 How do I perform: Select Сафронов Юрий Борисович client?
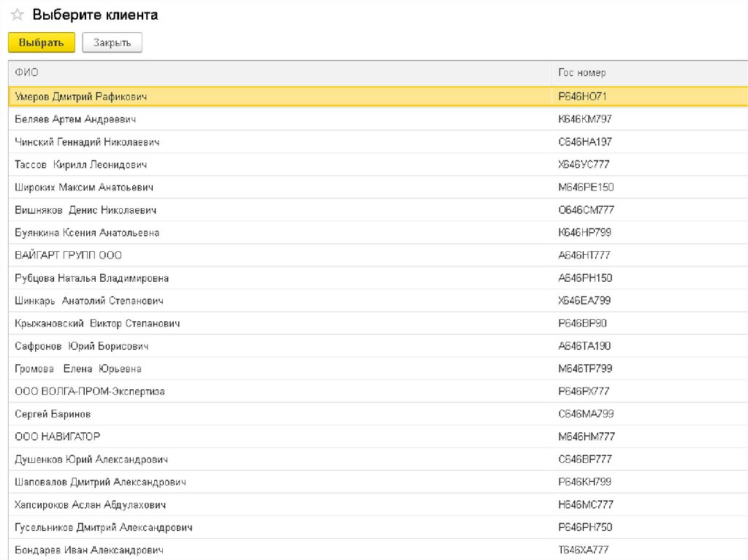click(x=82, y=346)
